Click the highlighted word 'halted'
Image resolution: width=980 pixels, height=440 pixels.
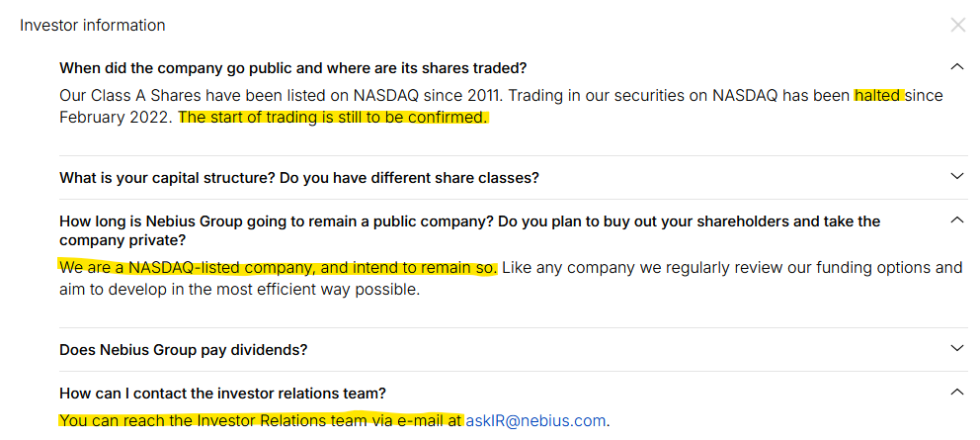click(877, 96)
